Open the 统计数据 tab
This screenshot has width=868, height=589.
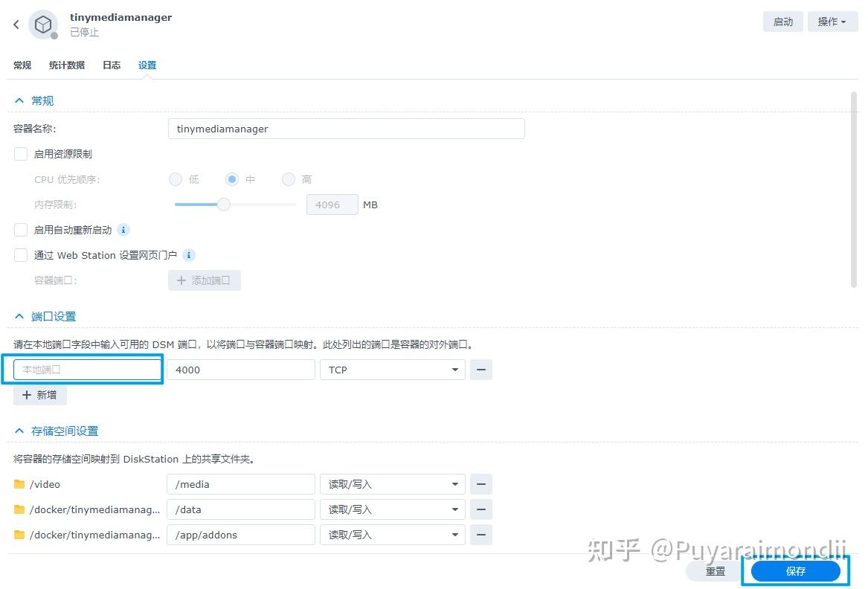click(66, 65)
